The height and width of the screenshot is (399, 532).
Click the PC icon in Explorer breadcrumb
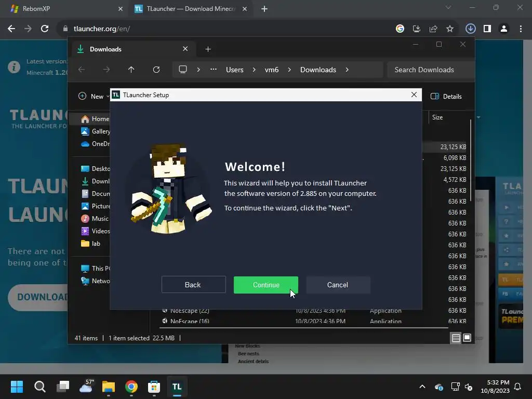click(x=183, y=70)
